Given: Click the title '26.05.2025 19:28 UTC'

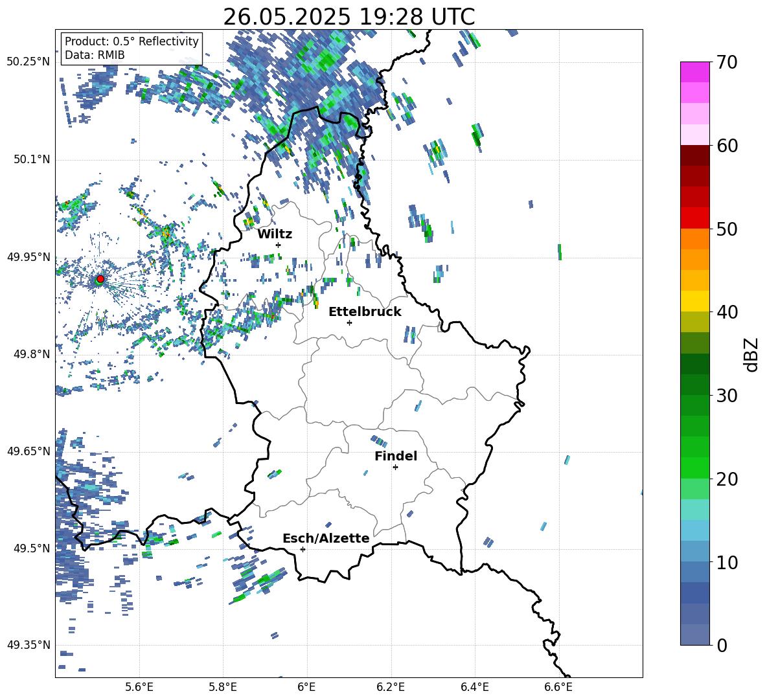Looking at the screenshot, I should tap(349, 17).
